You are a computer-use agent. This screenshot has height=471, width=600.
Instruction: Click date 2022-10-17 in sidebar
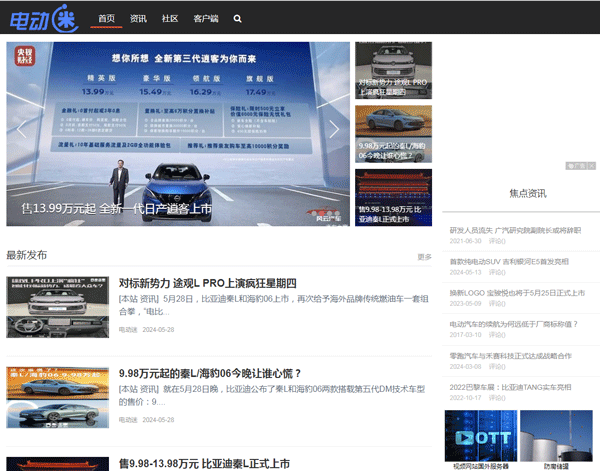465,398
